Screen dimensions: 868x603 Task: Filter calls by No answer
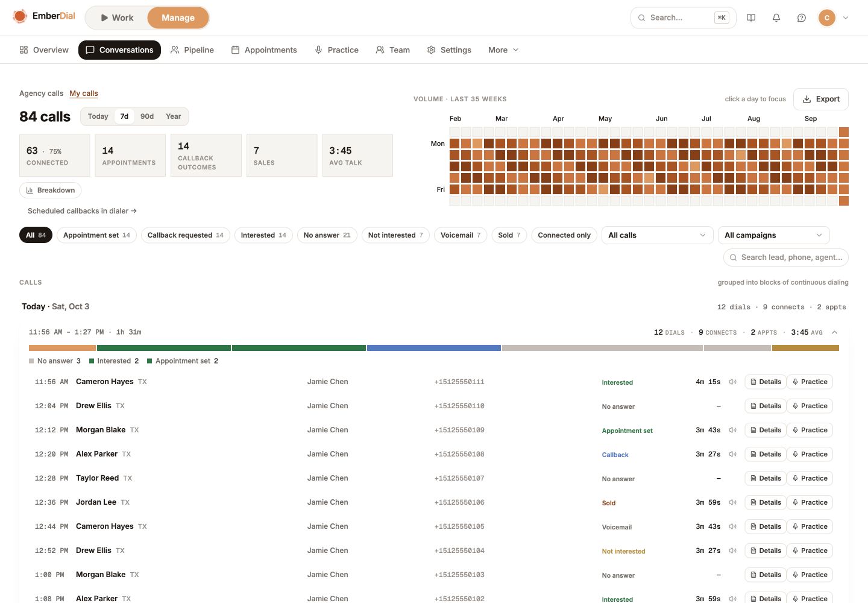coord(327,235)
